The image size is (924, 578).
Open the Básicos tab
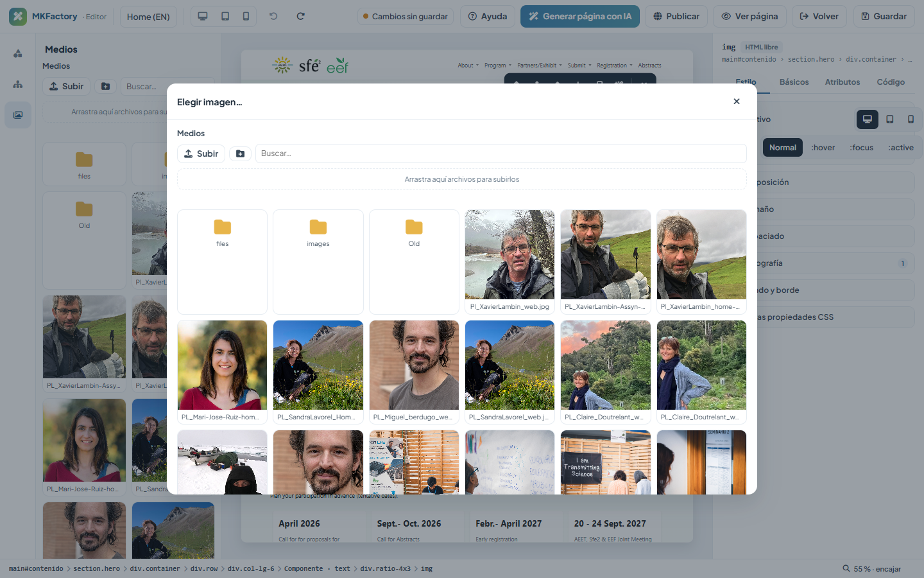coord(794,82)
